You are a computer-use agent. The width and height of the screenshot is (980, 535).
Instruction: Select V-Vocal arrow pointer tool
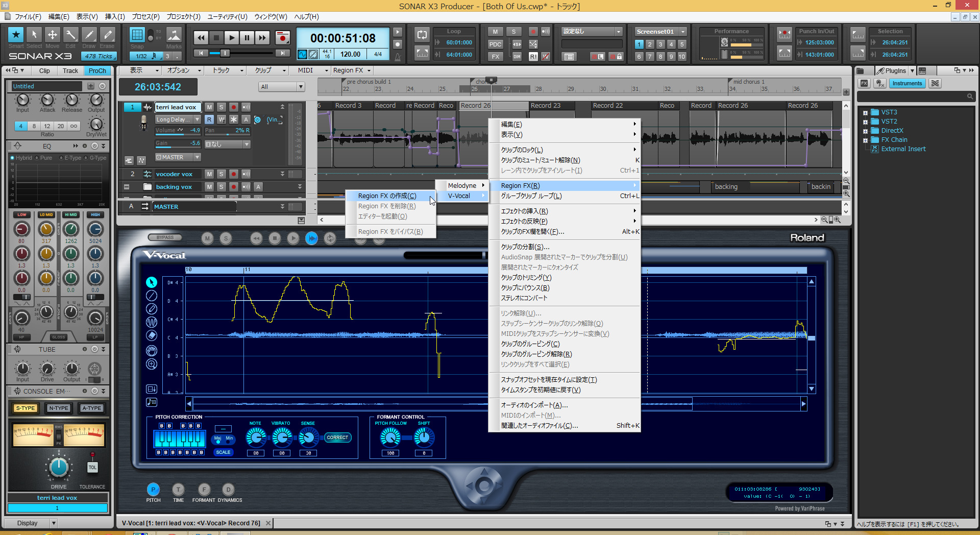pyautogui.click(x=152, y=282)
